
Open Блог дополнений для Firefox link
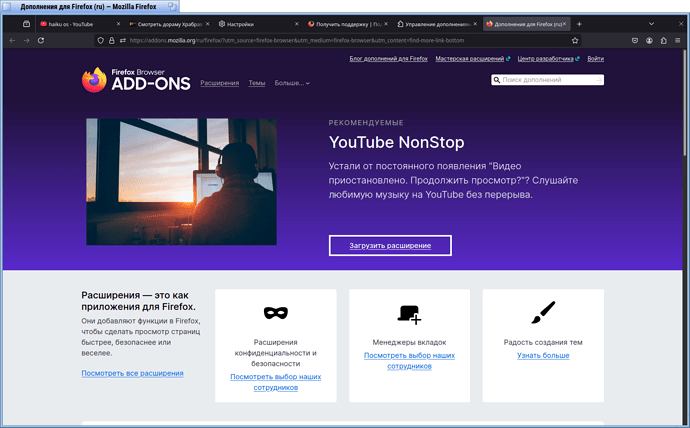(389, 59)
